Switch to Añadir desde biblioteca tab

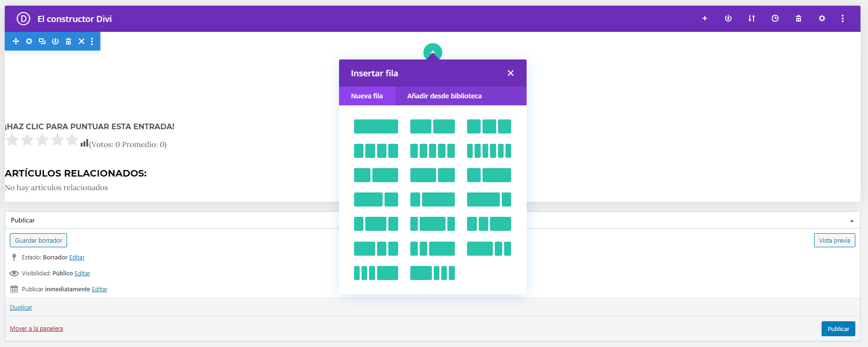tap(445, 96)
